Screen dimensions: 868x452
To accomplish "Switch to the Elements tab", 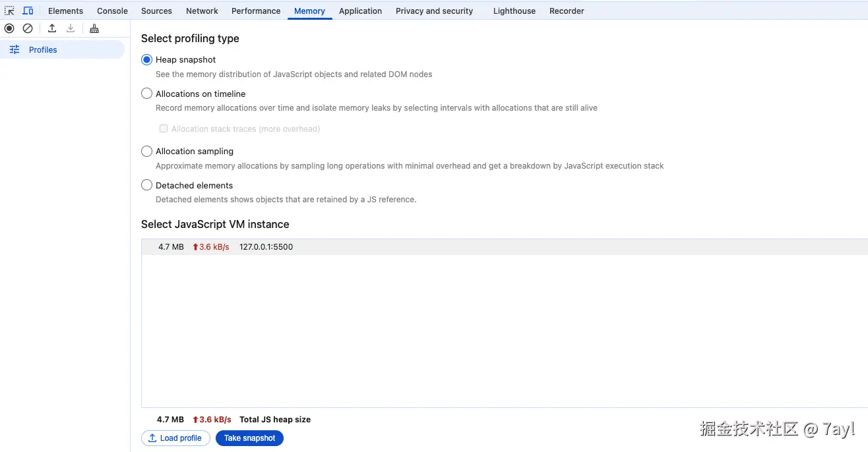I will [65, 11].
